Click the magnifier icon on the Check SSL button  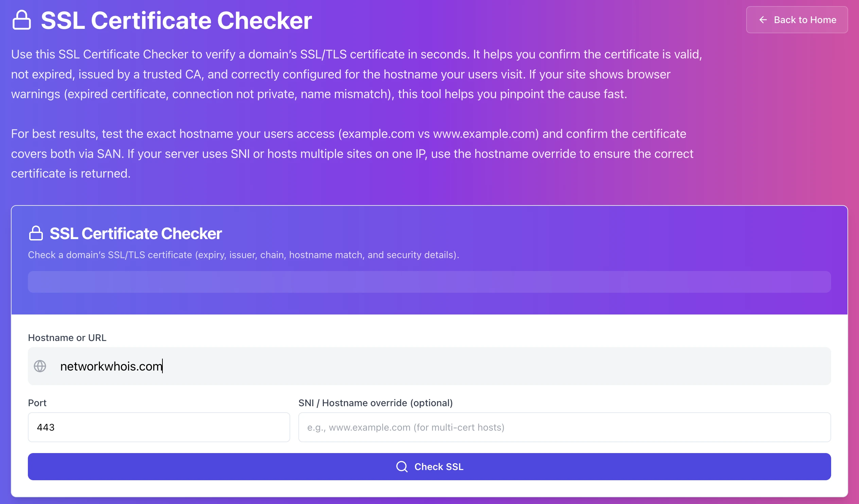(402, 467)
